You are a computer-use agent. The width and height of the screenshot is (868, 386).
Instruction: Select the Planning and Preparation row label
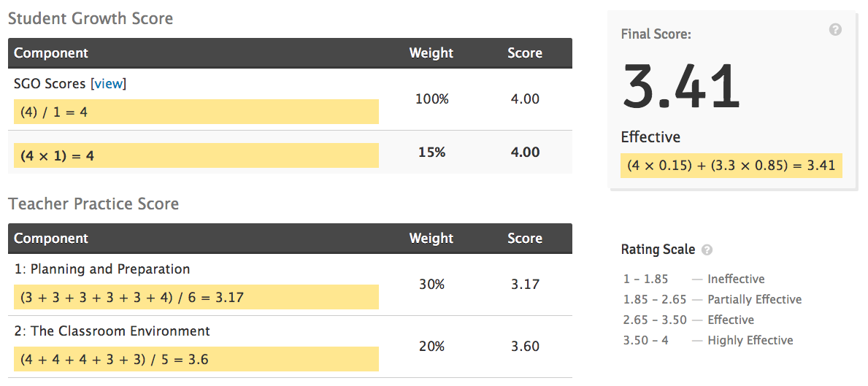point(102,269)
